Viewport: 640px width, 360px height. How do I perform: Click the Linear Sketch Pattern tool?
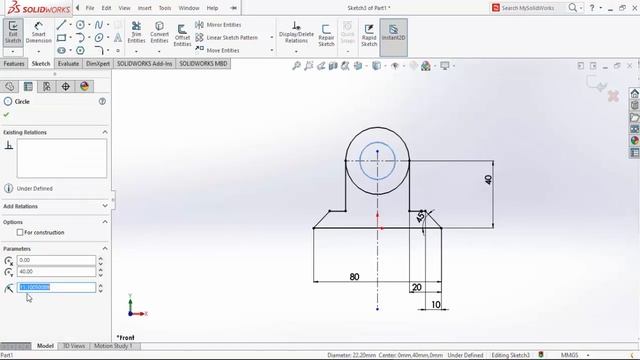coord(227,38)
